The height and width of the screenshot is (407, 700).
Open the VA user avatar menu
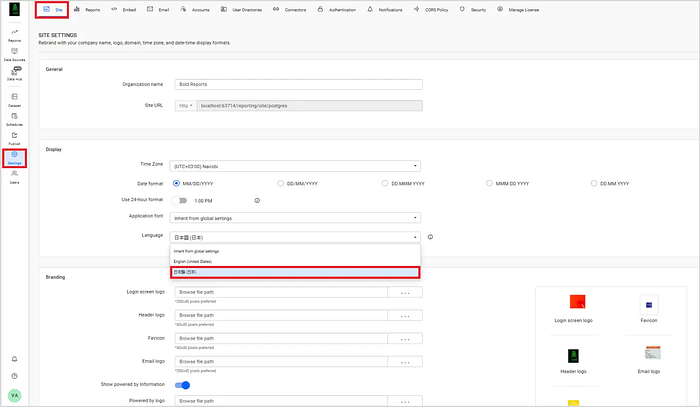[x=14, y=395]
